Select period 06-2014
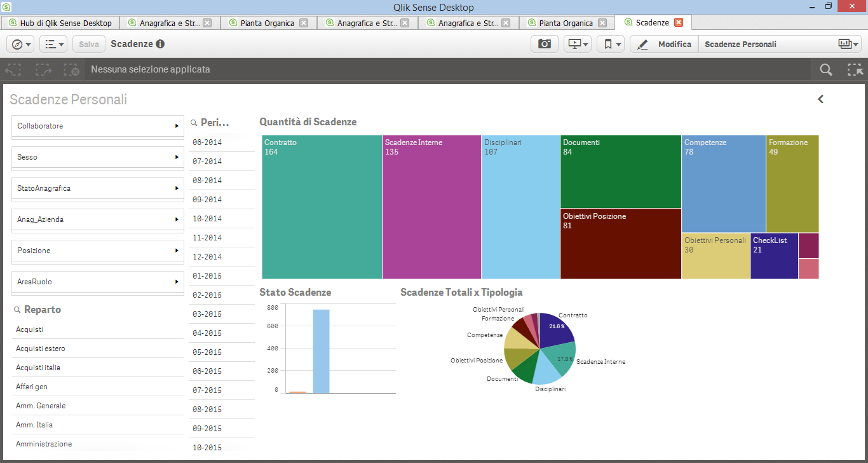868x463 pixels. (222, 142)
